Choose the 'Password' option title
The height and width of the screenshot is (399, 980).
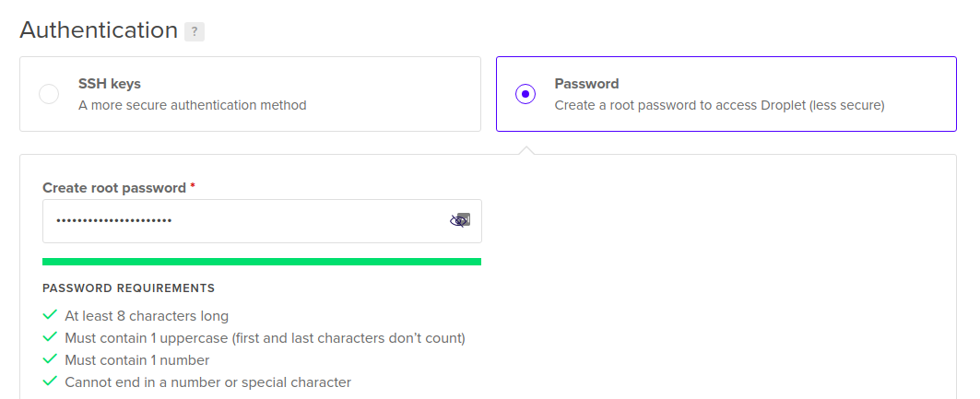(586, 84)
